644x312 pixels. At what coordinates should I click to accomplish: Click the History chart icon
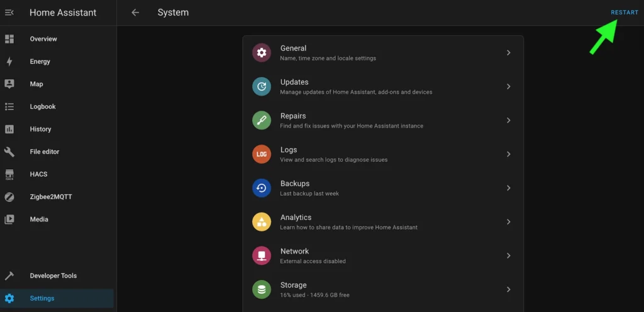(9, 129)
